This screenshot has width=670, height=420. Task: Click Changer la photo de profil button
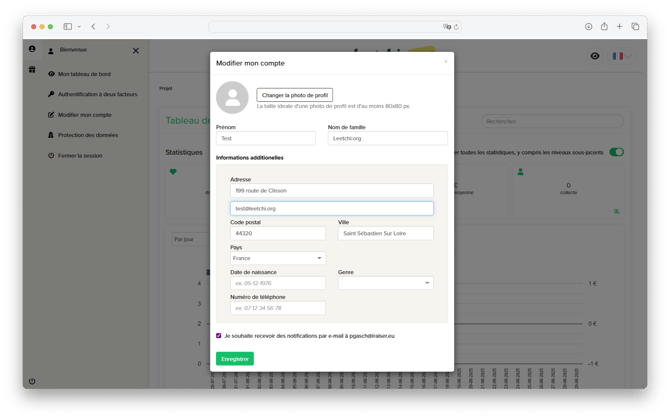pyautogui.click(x=294, y=94)
